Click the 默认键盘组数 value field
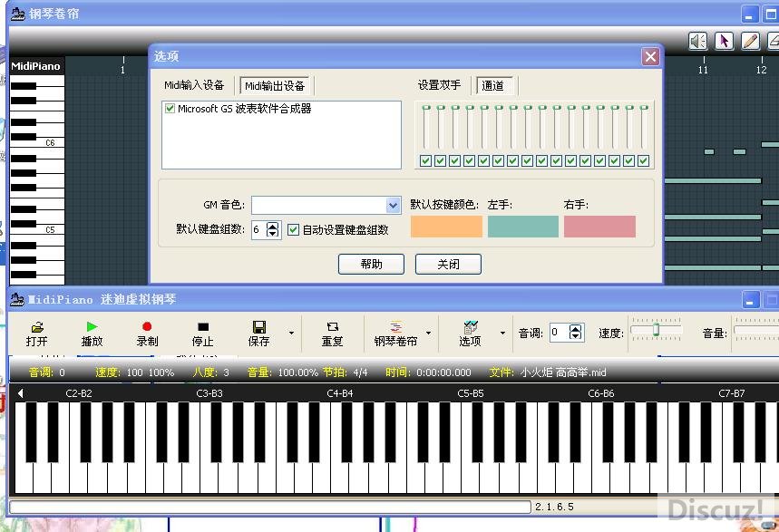 tap(258, 229)
